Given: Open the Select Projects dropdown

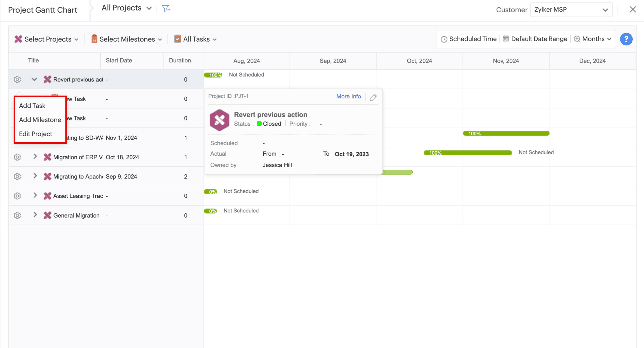Looking at the screenshot, I should pos(47,39).
